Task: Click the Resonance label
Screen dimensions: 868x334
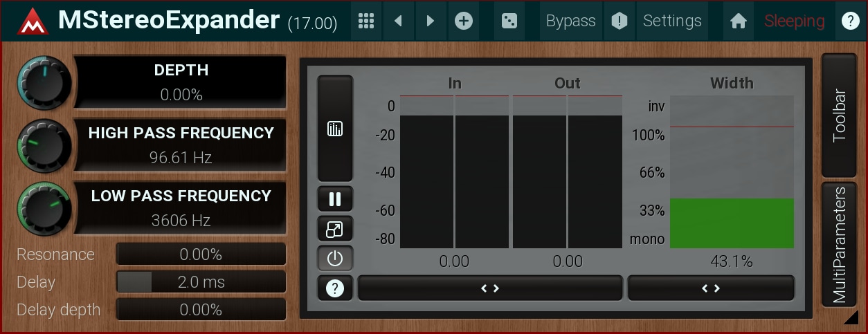Action: (x=55, y=254)
